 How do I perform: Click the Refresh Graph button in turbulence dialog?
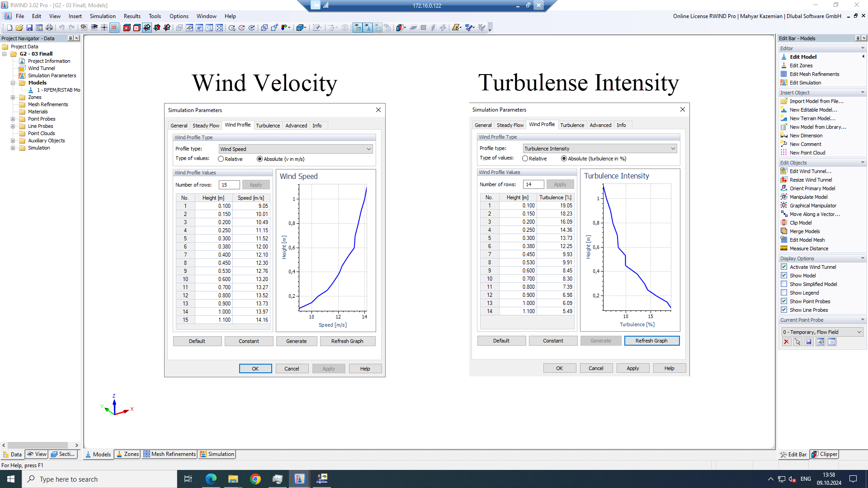pyautogui.click(x=651, y=340)
